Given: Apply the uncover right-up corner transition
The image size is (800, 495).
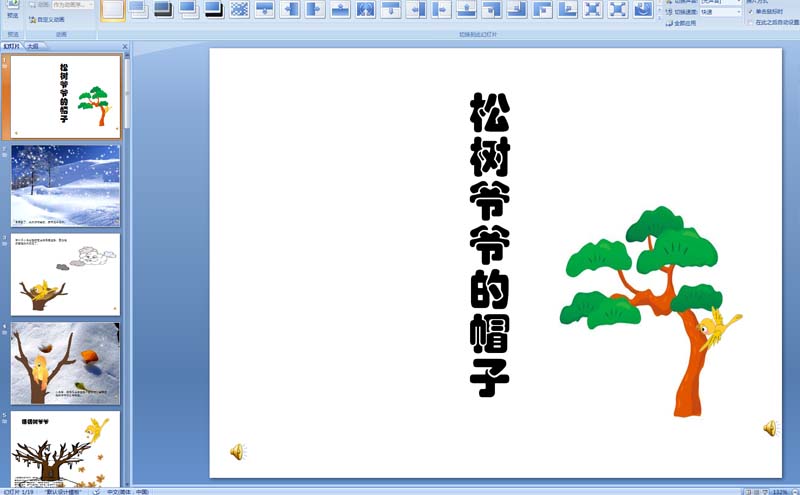Looking at the screenshot, I should pyautogui.click(x=567, y=9).
